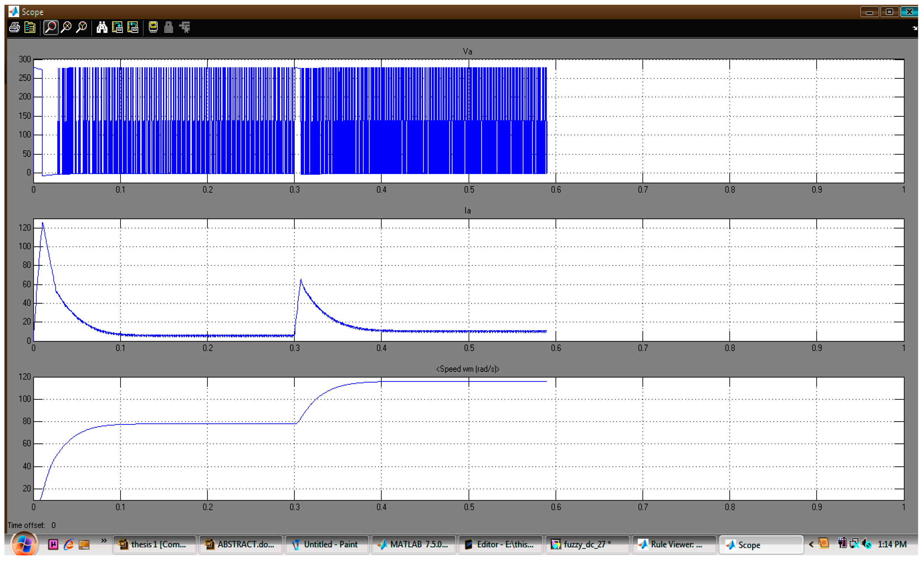Click the lock axes selection icon

pos(169,27)
